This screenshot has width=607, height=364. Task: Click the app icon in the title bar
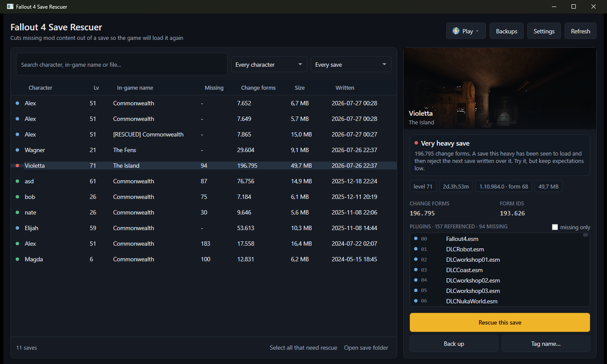(10, 6)
